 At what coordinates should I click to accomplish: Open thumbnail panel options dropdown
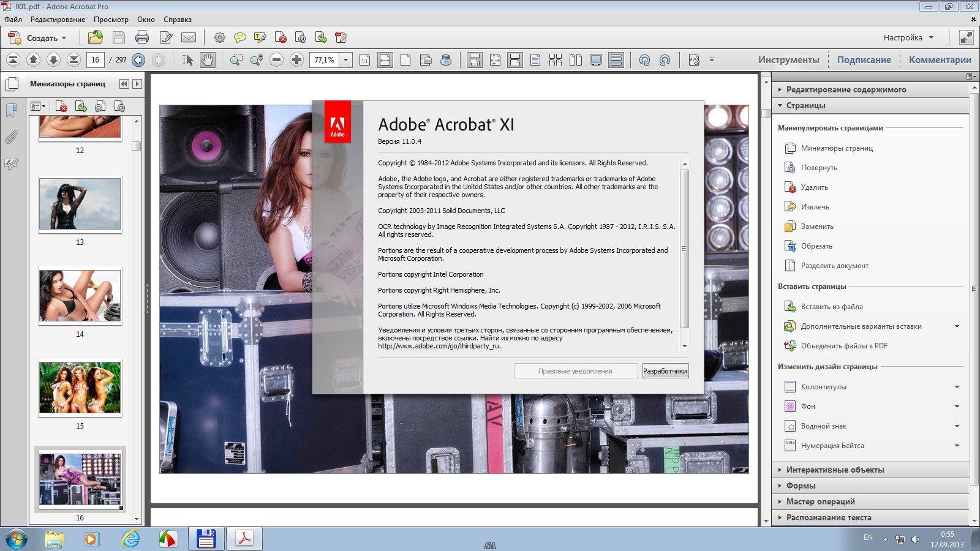click(37, 107)
